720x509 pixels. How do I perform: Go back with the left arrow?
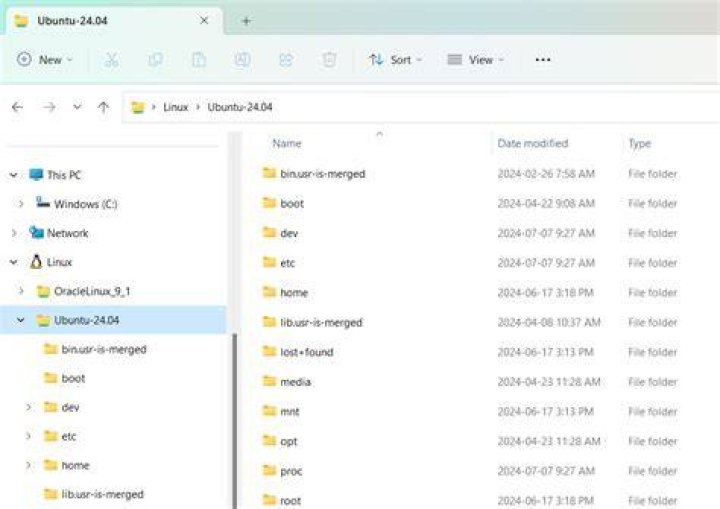coord(17,107)
